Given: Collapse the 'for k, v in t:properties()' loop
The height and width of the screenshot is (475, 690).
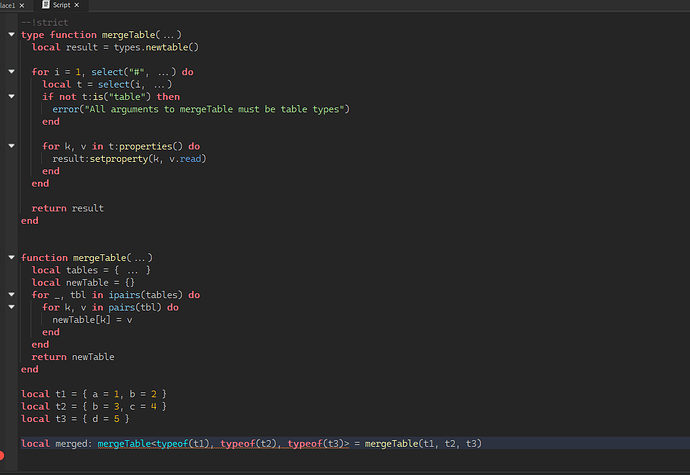Looking at the screenshot, I should pos(11,146).
